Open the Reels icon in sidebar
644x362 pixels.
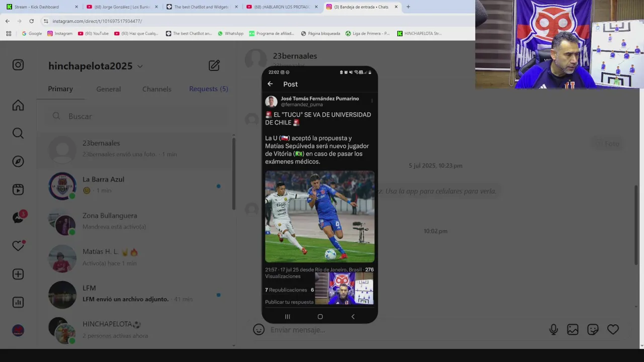tap(18, 190)
